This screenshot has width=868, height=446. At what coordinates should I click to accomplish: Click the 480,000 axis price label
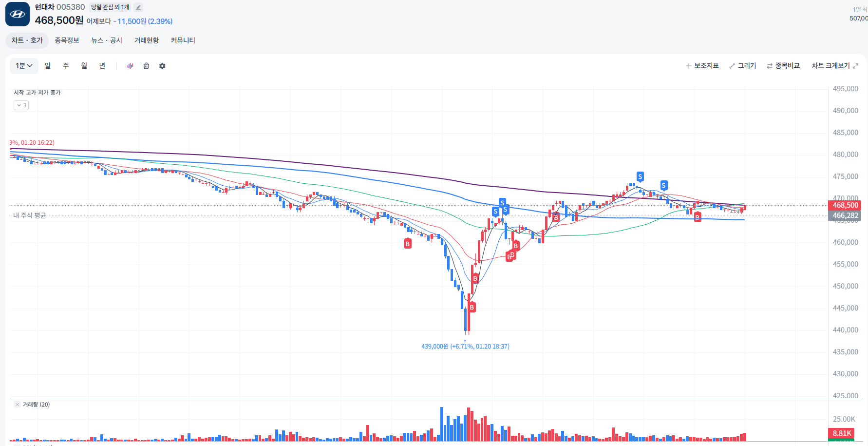(x=845, y=155)
